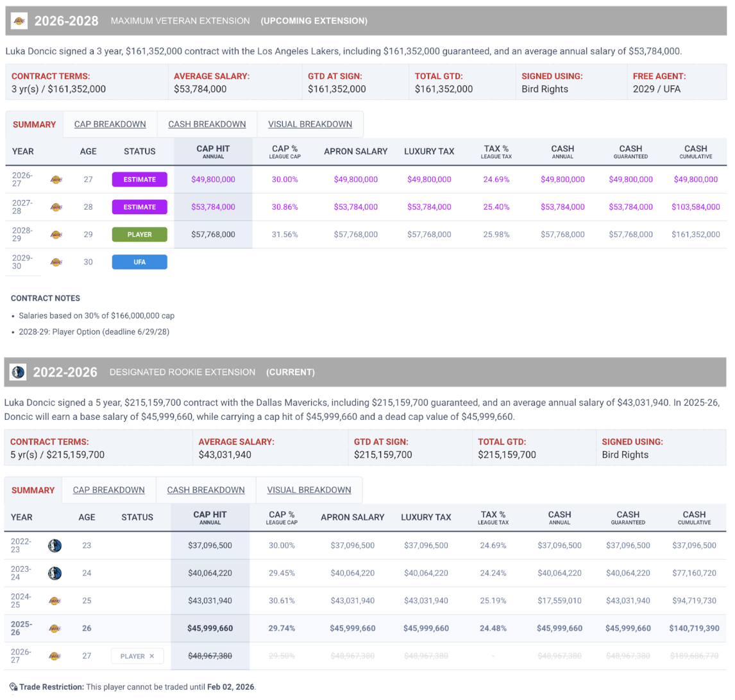Click the Mavericks logo in the 2023-24 row
Viewport: 735px width, 700px height.
[x=55, y=573]
